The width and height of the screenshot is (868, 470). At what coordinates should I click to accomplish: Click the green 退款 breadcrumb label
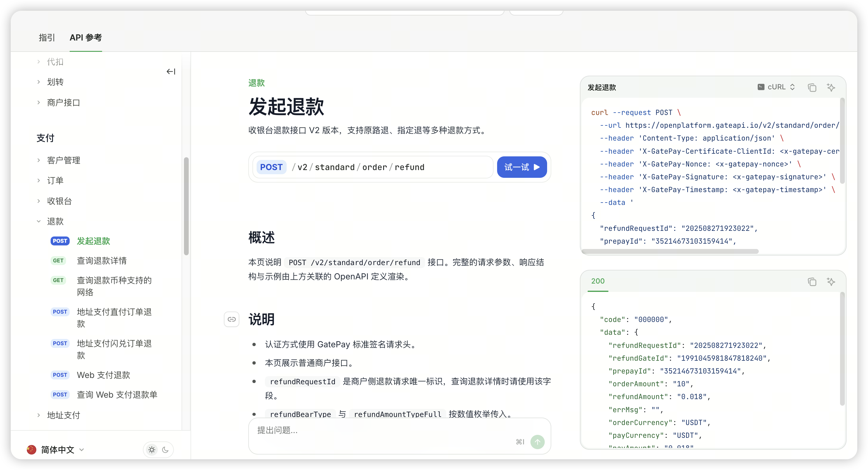[256, 83]
